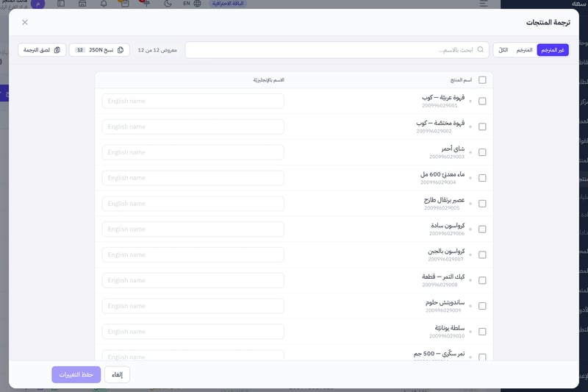Screen dimensions: 588x392
Task: Click English name field for كرواسون سادة
Action: tap(193, 229)
